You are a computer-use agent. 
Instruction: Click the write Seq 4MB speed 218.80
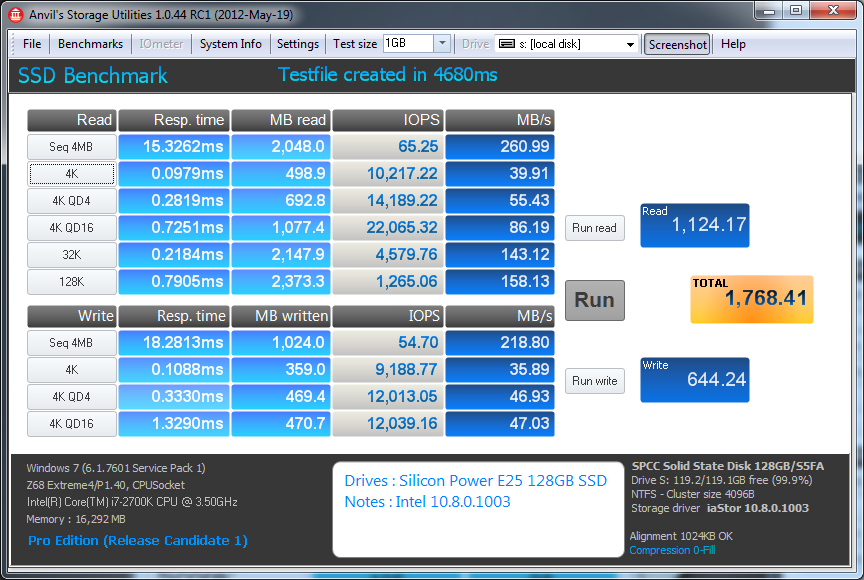pyautogui.click(x=500, y=343)
